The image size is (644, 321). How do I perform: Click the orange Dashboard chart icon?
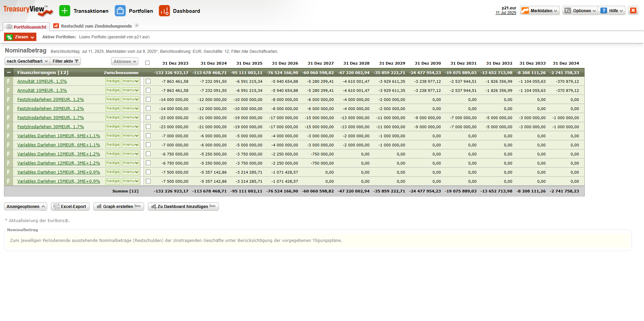(x=164, y=11)
